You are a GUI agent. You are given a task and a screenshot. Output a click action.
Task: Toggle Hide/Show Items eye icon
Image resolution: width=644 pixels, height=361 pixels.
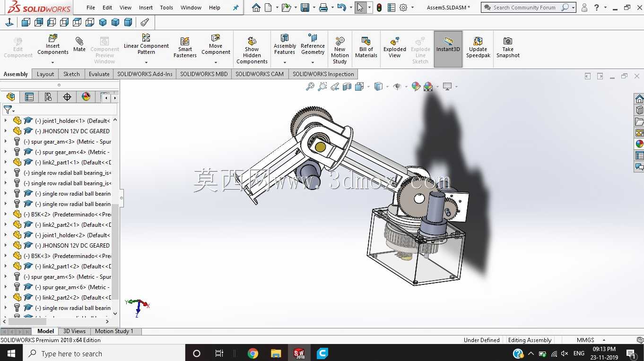coord(397,86)
